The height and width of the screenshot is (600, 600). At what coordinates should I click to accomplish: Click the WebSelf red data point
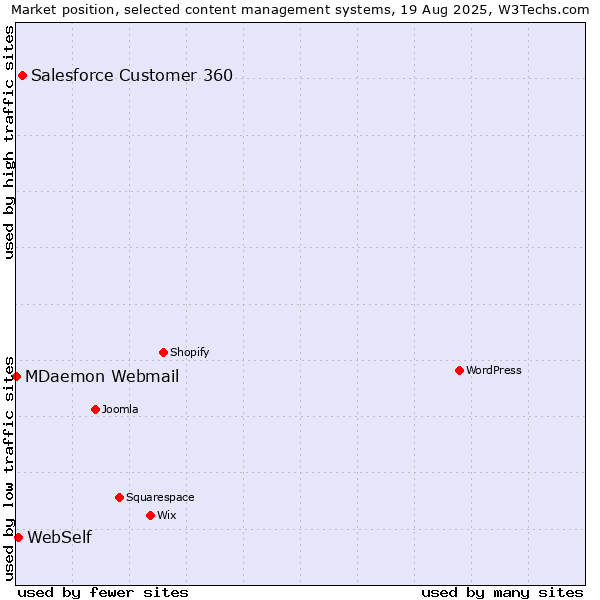click(18, 537)
